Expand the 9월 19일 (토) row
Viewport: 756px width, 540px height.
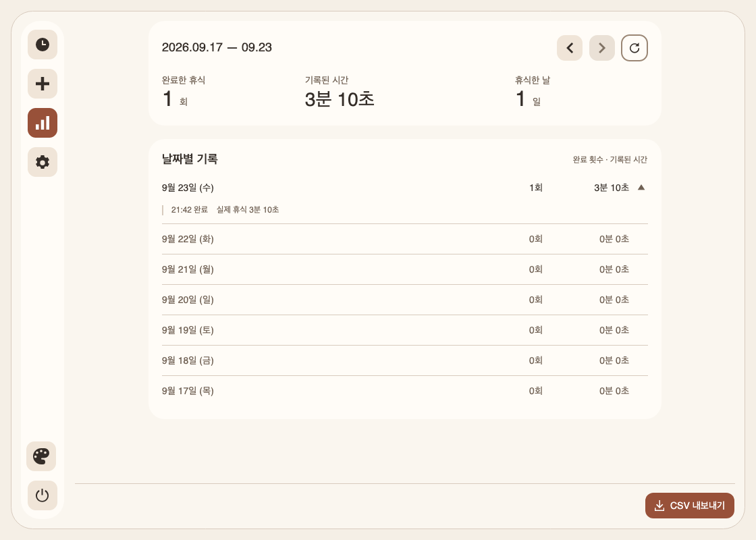coord(404,330)
